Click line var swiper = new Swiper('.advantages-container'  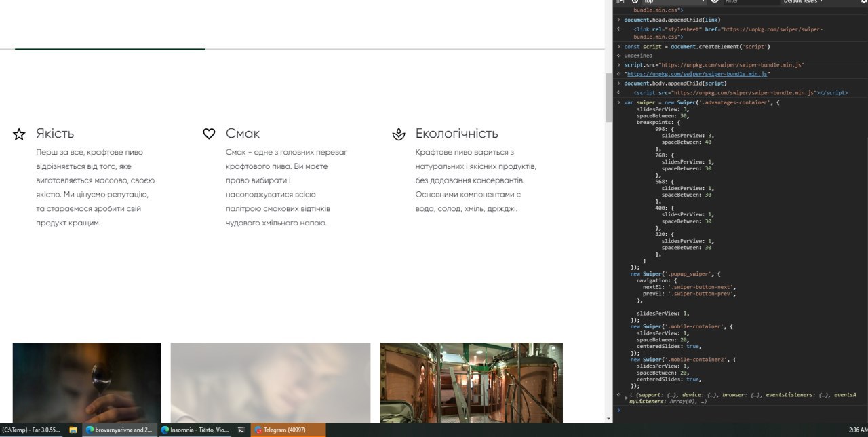[702, 102]
